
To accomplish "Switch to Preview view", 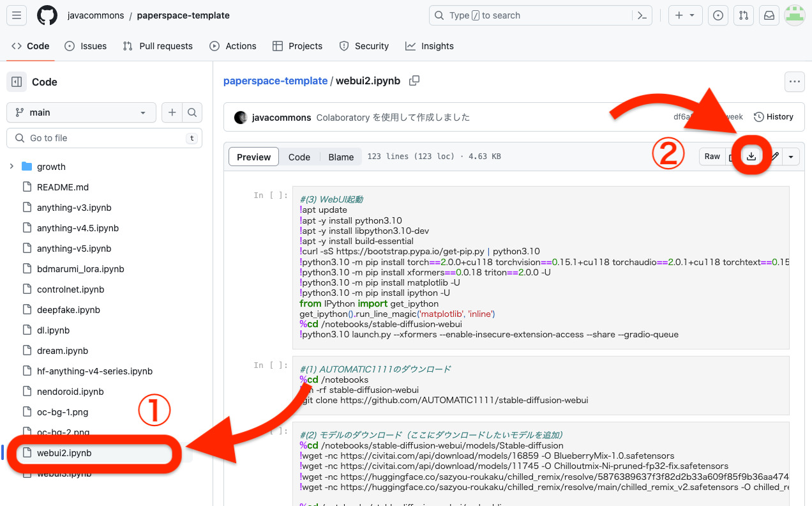I will point(253,157).
